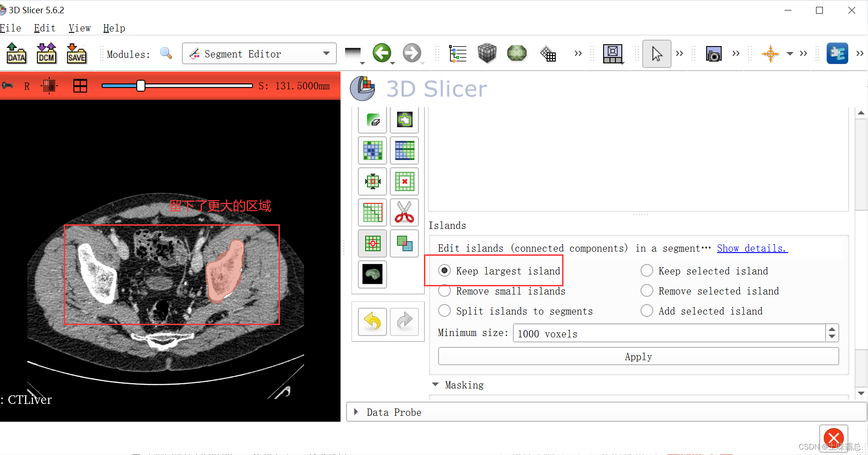Expand the Data Probe panel
Image resolution: width=868 pixels, height=455 pixels.
(x=356, y=412)
